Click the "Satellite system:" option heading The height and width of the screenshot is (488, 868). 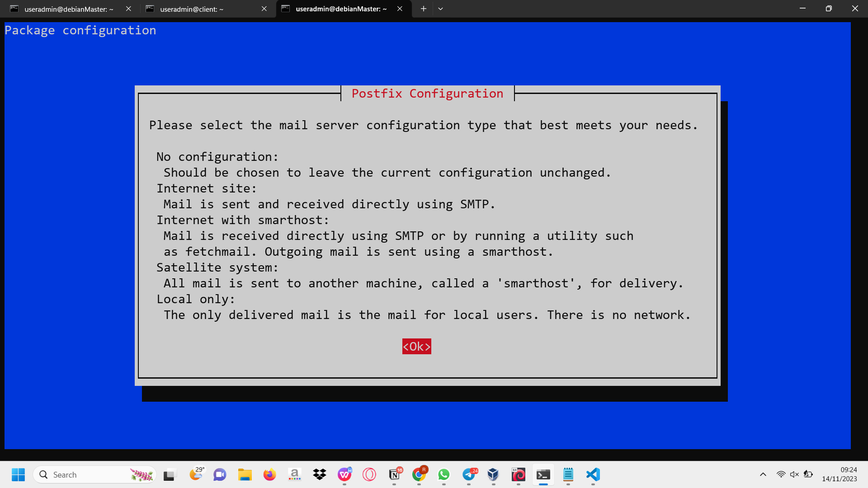217,267
